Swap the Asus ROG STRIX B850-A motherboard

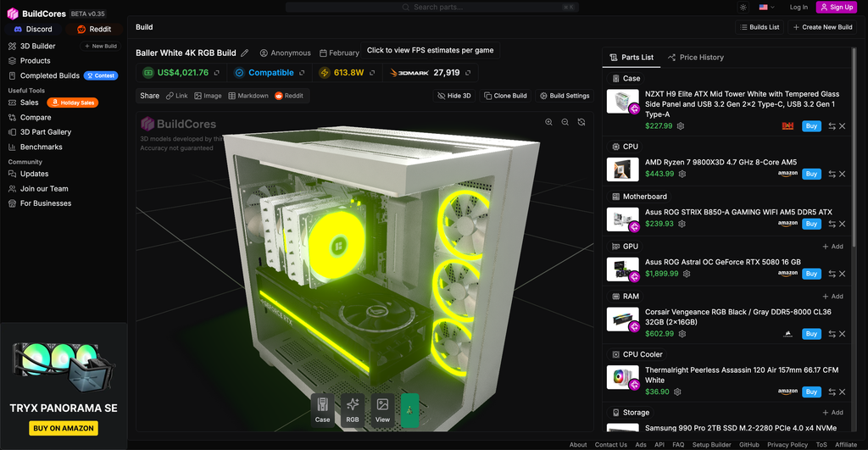pos(832,225)
